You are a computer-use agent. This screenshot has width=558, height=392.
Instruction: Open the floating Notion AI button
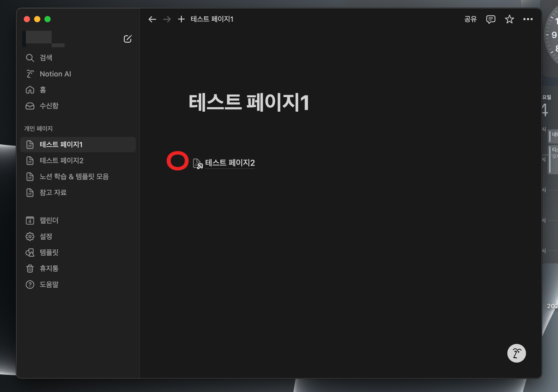[516, 353]
